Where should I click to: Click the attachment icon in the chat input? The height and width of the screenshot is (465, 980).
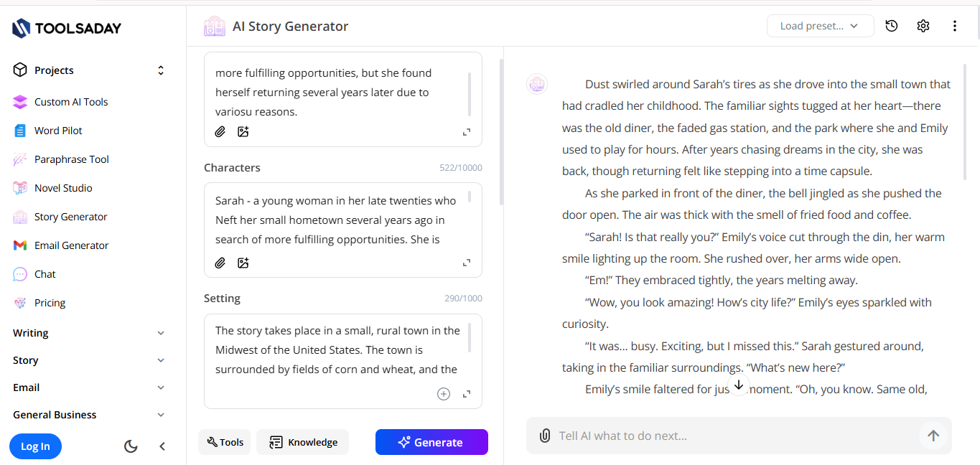click(x=544, y=435)
